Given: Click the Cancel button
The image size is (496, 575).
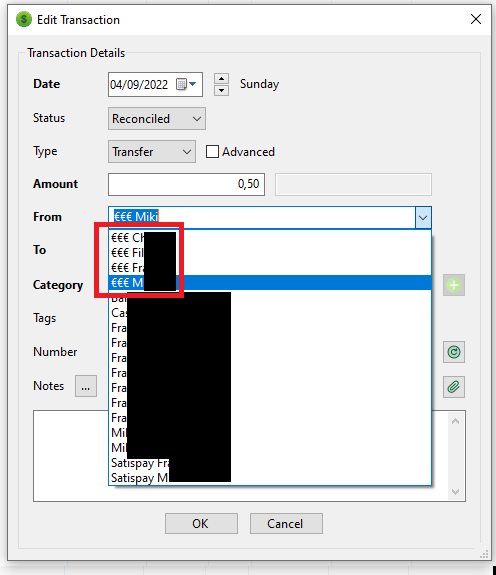Looking at the screenshot, I should pos(286,523).
